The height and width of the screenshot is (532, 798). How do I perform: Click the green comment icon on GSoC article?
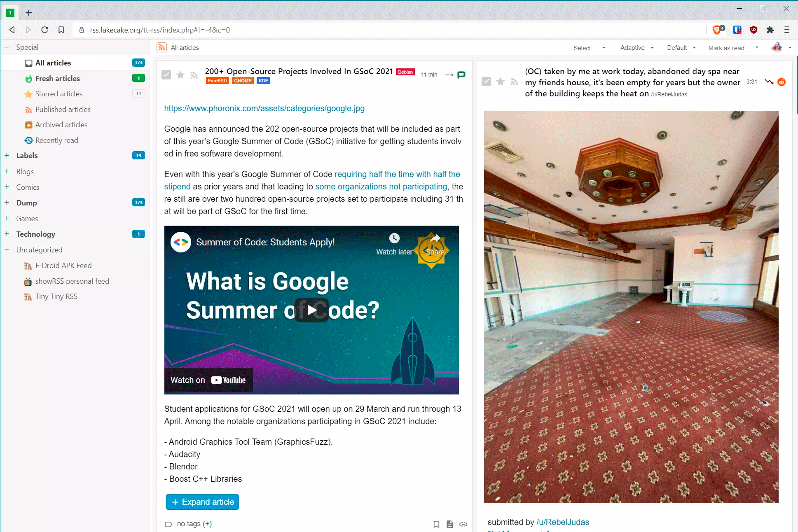(x=461, y=75)
